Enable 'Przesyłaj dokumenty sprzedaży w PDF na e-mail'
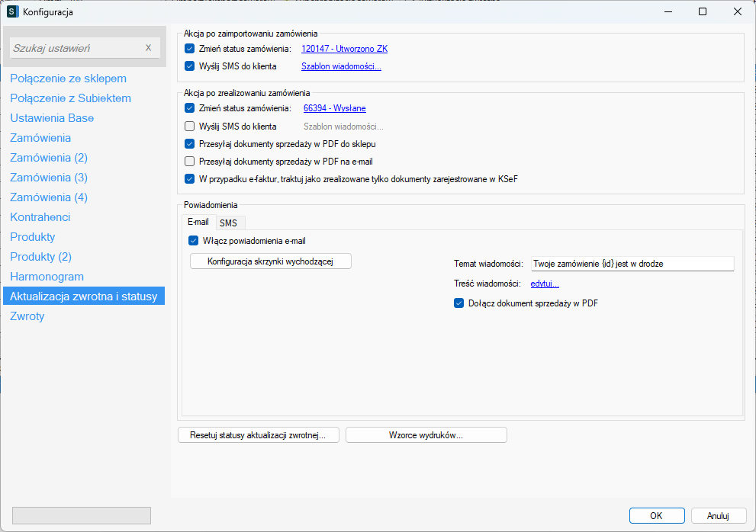This screenshot has height=532, width=756. (190, 162)
